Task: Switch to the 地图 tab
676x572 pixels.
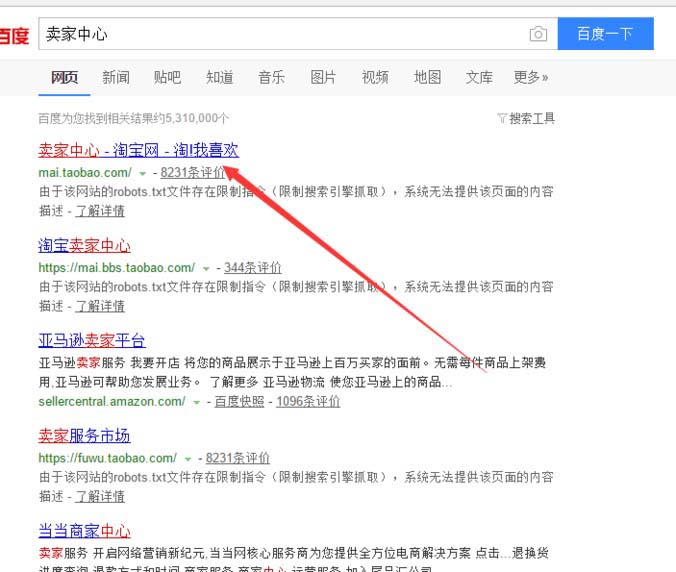Action: tap(427, 78)
